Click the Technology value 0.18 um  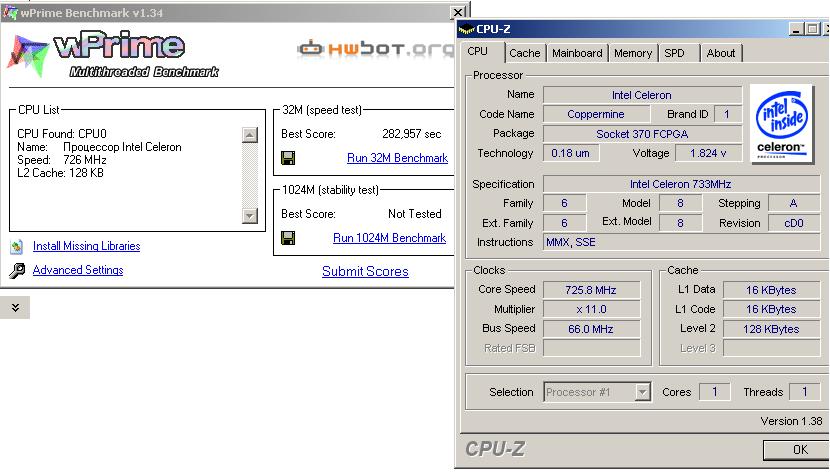click(571, 153)
